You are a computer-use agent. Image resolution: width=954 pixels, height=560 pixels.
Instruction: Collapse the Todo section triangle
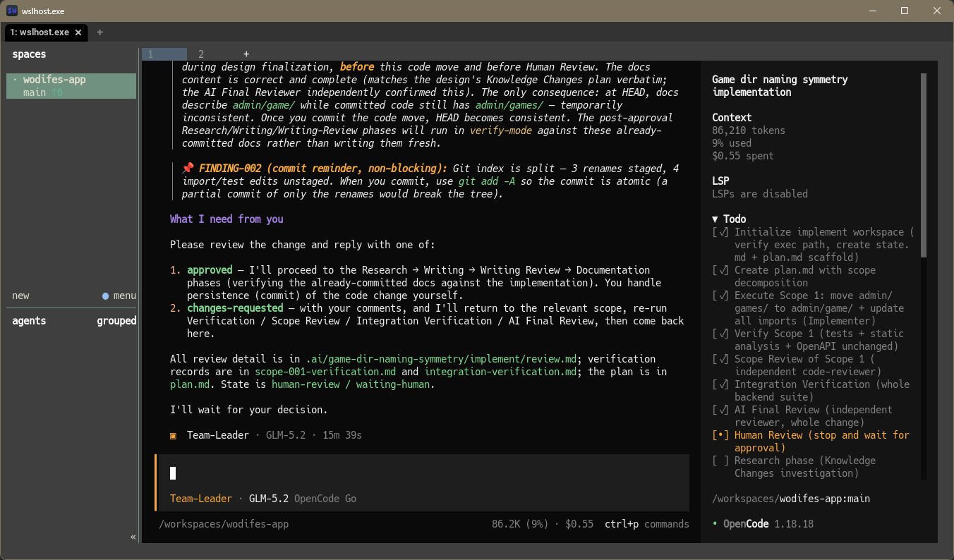[715, 219]
